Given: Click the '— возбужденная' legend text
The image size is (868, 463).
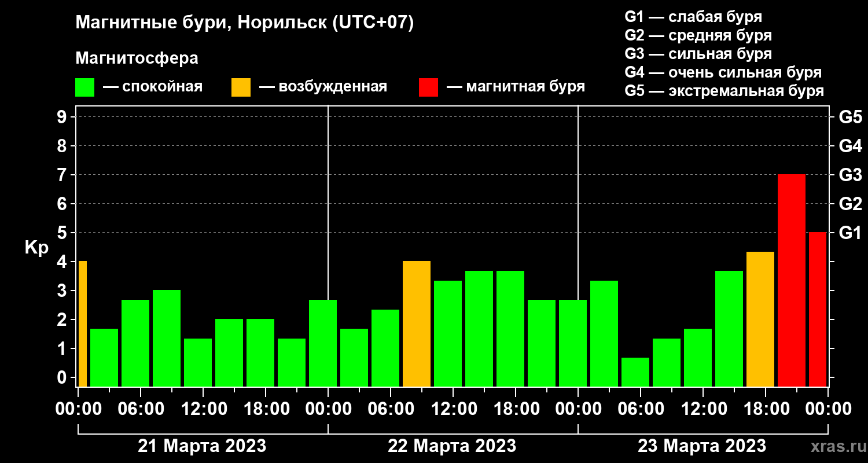Looking at the screenshot, I should 323,87.
